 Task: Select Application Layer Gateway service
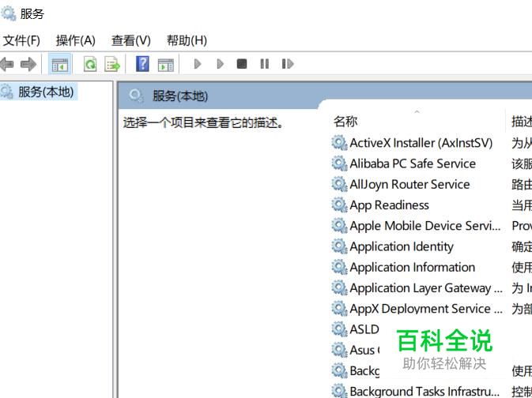pos(426,288)
